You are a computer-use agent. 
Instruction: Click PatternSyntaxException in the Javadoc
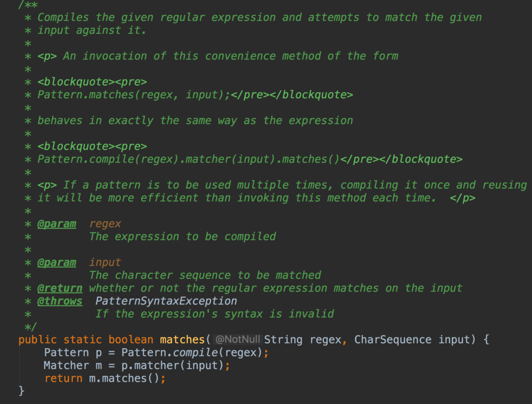[166, 301]
